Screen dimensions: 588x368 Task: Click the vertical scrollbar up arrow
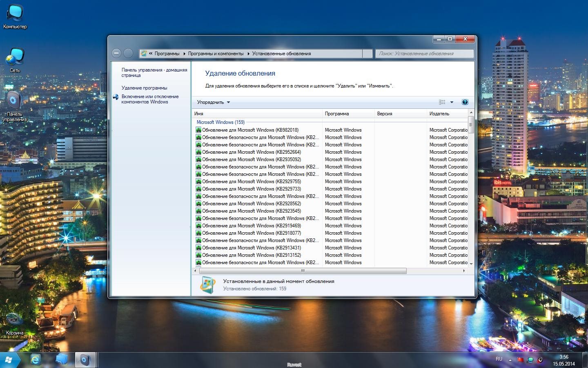pyautogui.click(x=471, y=112)
